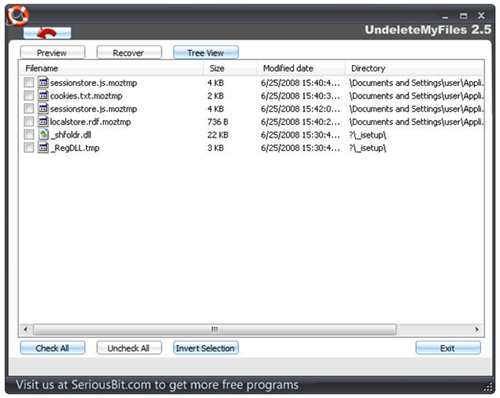This screenshot has width=500, height=398.
Task: Click the ?\_isetup\ directory of _shfoldr.dll
Action: coord(368,135)
